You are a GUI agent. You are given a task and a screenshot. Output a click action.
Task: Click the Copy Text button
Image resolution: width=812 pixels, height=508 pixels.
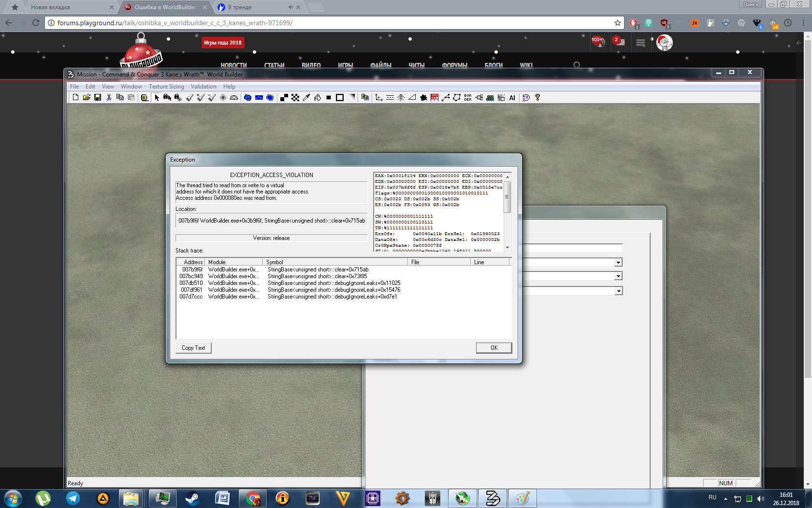click(x=193, y=348)
